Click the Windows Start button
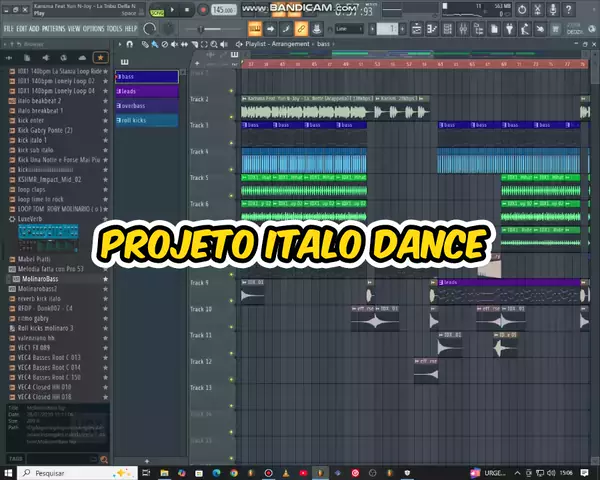This screenshot has width=600, height=480. 9,472
